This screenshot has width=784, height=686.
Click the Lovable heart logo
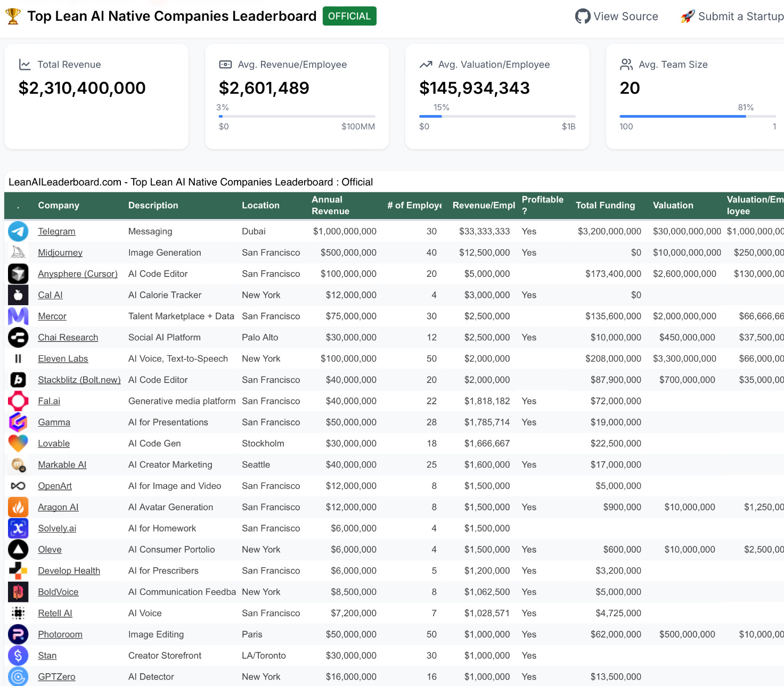18,444
